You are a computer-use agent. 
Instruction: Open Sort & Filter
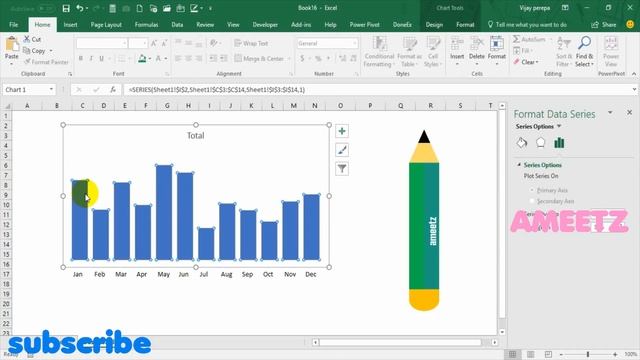pos(564,51)
